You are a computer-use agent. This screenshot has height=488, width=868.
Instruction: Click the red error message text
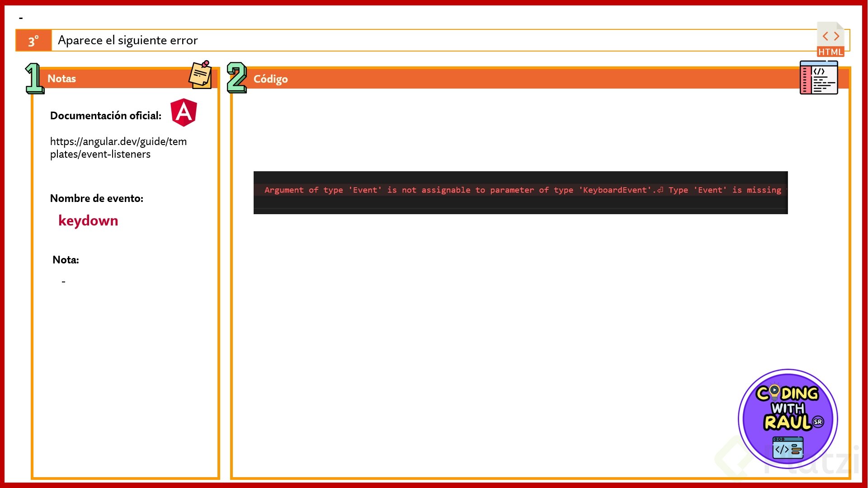coord(522,190)
